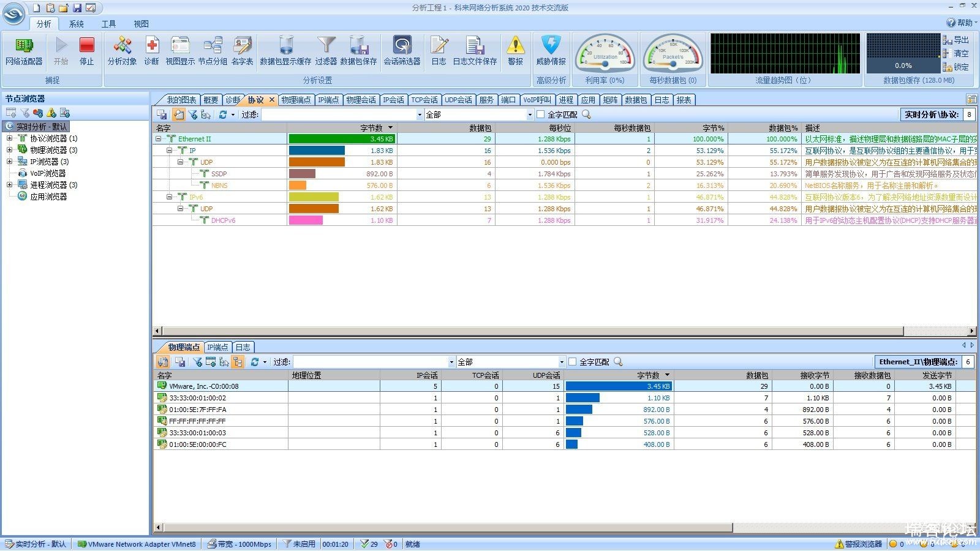Open the protocol filter text dropdown arrow

click(420, 114)
